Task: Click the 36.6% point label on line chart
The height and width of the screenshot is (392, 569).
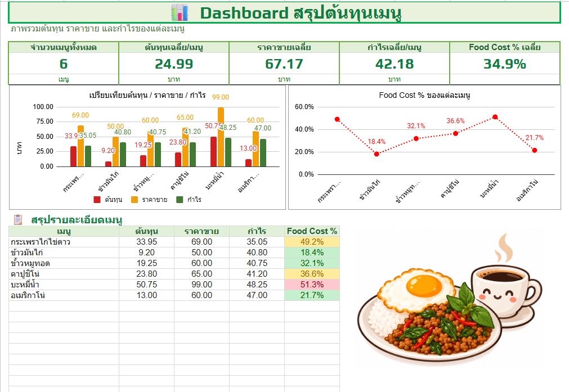Action: tap(455, 121)
